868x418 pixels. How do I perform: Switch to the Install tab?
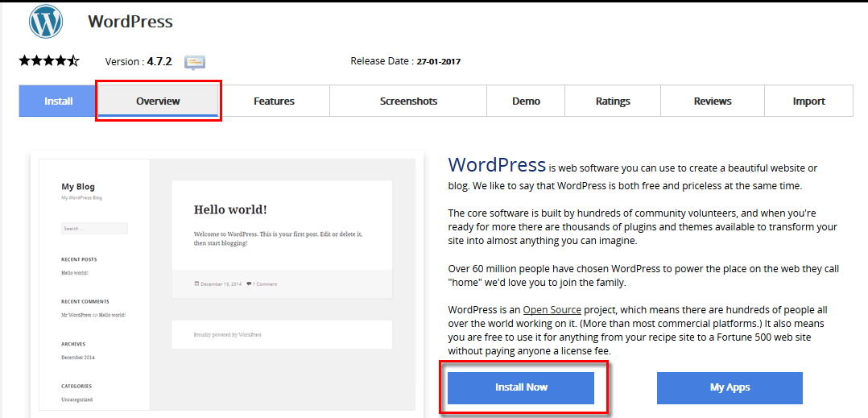(58, 101)
